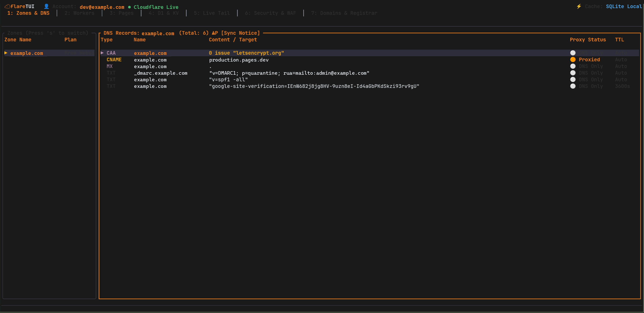Click the Zone Name column header
This screenshot has height=313, width=644.
pos(18,40)
